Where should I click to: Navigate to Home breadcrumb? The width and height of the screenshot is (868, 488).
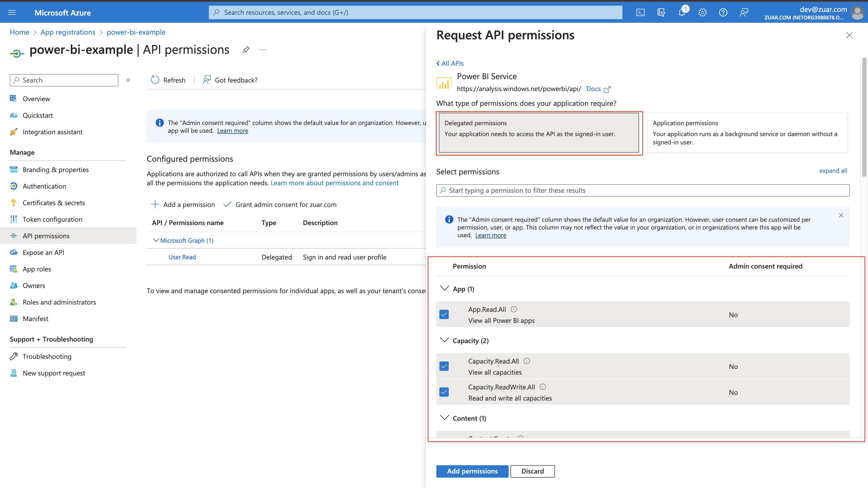[x=19, y=32]
